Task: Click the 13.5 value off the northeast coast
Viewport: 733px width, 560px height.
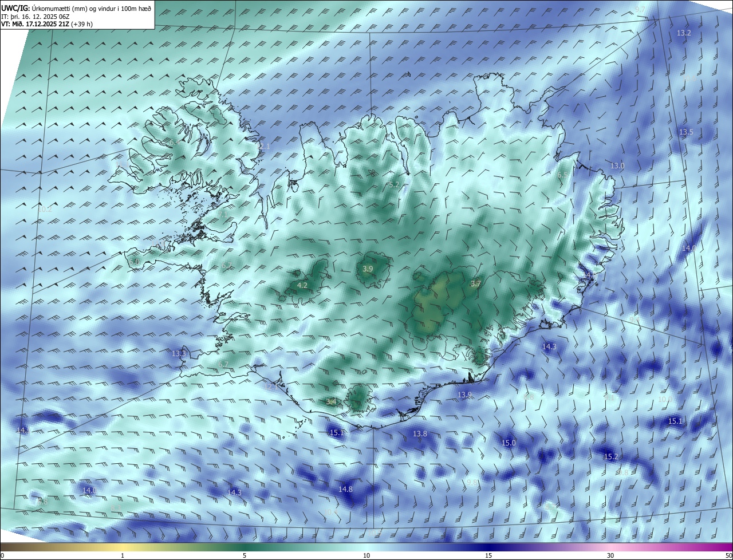Action: pyautogui.click(x=686, y=132)
